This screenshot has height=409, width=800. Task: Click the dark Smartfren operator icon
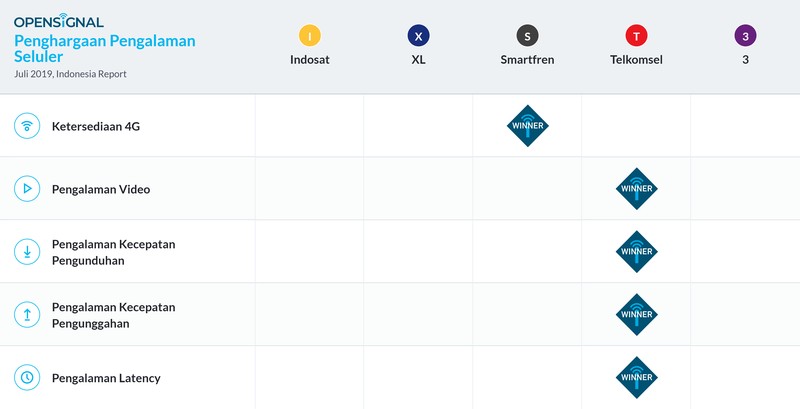click(527, 36)
